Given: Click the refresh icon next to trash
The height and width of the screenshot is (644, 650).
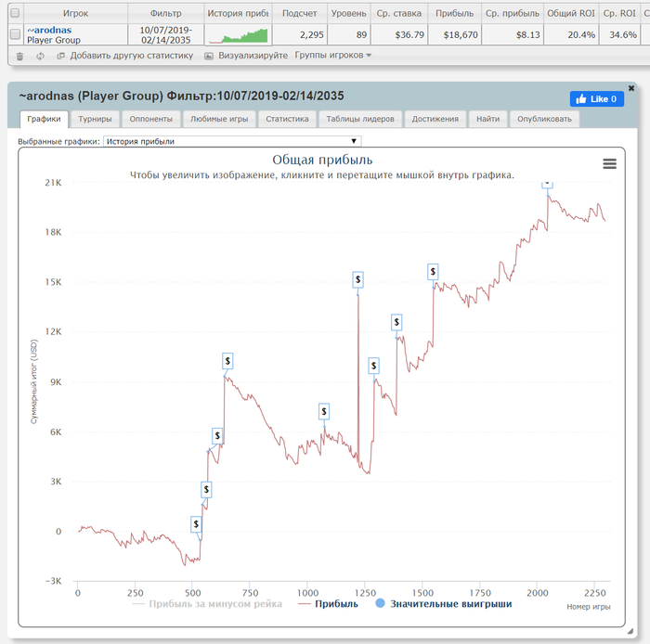Looking at the screenshot, I should click(40, 56).
